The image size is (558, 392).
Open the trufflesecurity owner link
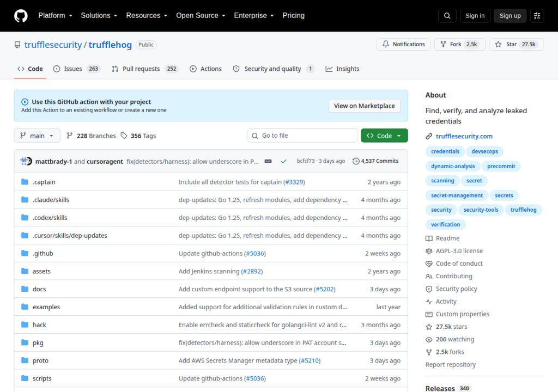tap(53, 45)
